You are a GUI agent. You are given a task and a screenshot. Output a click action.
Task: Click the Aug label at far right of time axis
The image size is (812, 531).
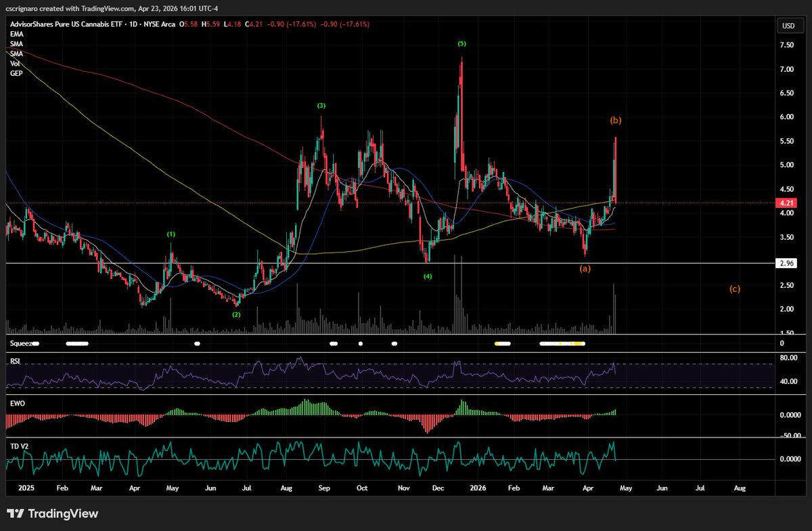click(x=740, y=487)
